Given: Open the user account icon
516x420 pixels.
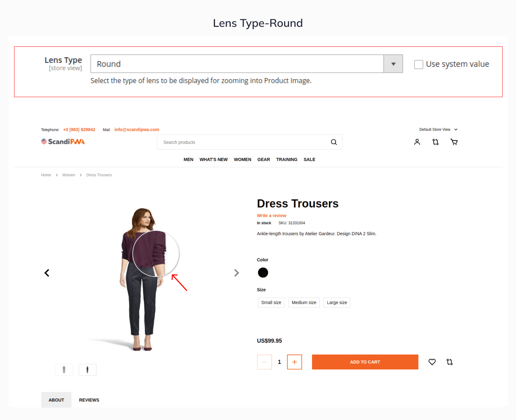Looking at the screenshot, I should 417,142.
